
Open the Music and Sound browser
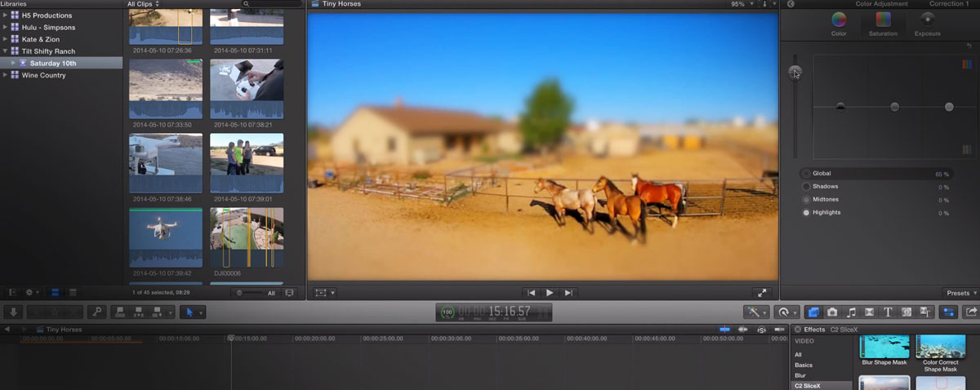(851, 312)
